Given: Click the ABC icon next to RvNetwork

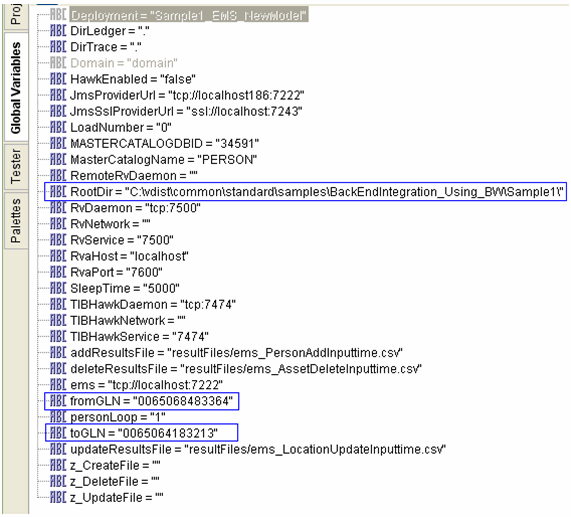Looking at the screenshot, I should coord(58,224).
